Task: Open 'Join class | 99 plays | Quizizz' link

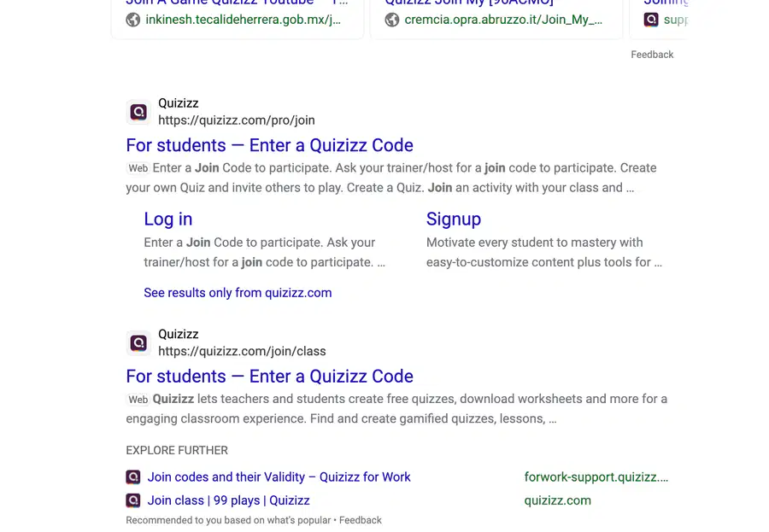Action: [x=228, y=500]
